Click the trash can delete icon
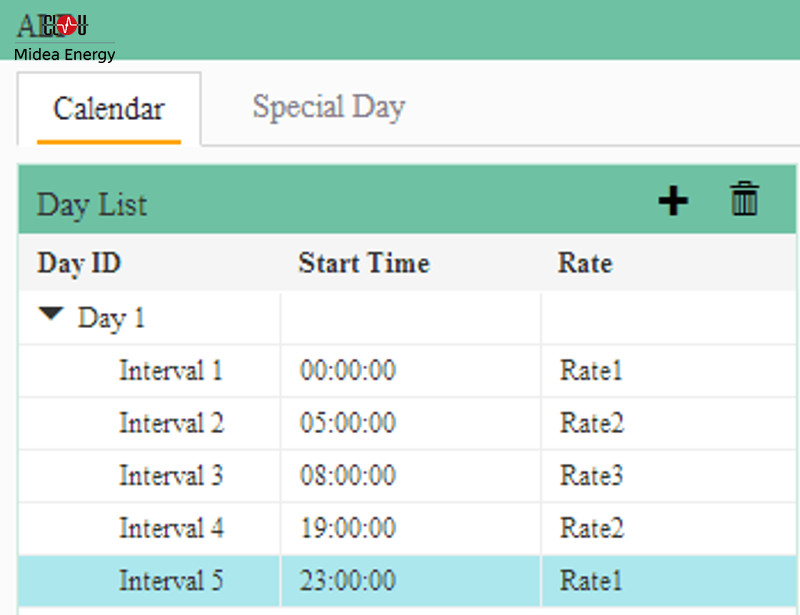800x615 pixels. (744, 200)
